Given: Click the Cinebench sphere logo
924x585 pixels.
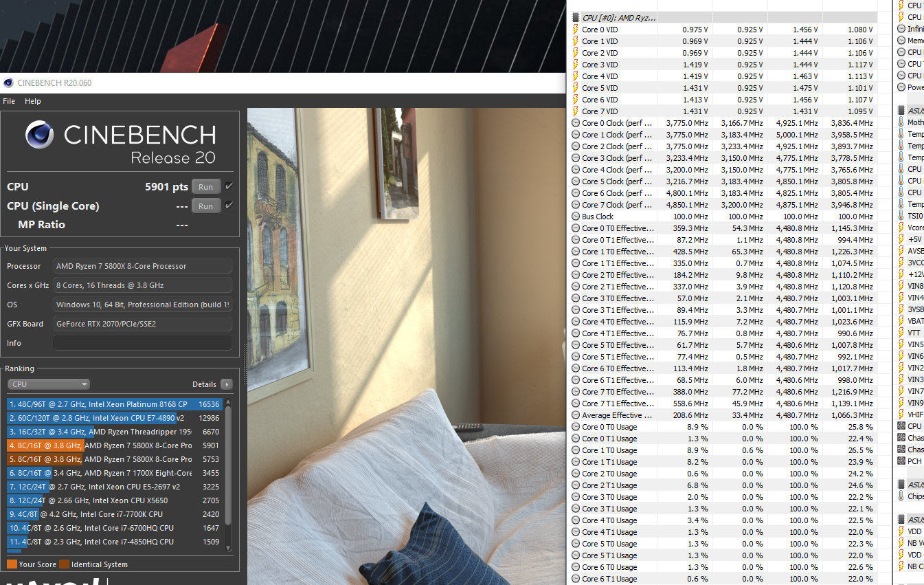Looking at the screenshot, I should point(39,135).
